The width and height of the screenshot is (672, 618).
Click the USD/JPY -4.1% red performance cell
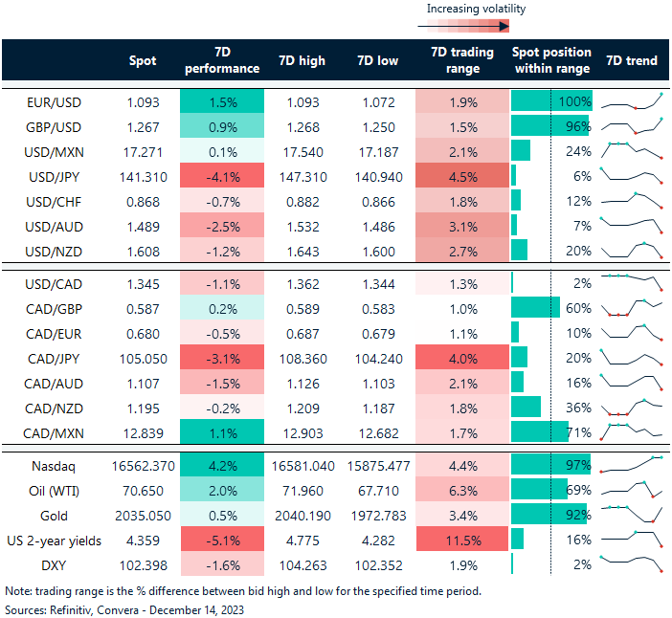[221, 177]
